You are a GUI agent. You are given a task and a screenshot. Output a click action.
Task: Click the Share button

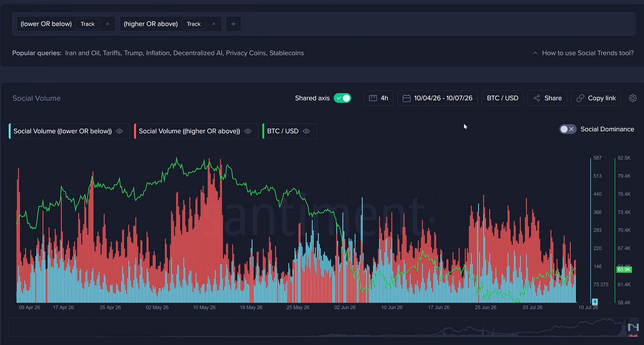click(547, 98)
